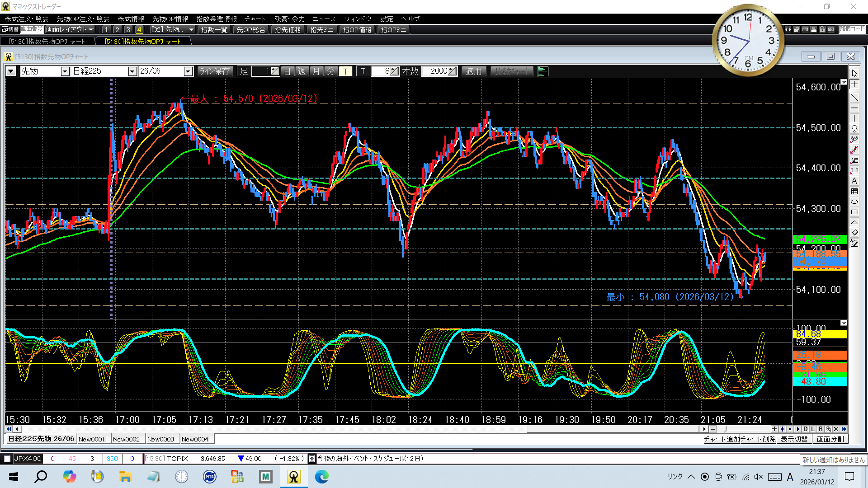Toggle the 日 daily timeframe button

tap(288, 71)
